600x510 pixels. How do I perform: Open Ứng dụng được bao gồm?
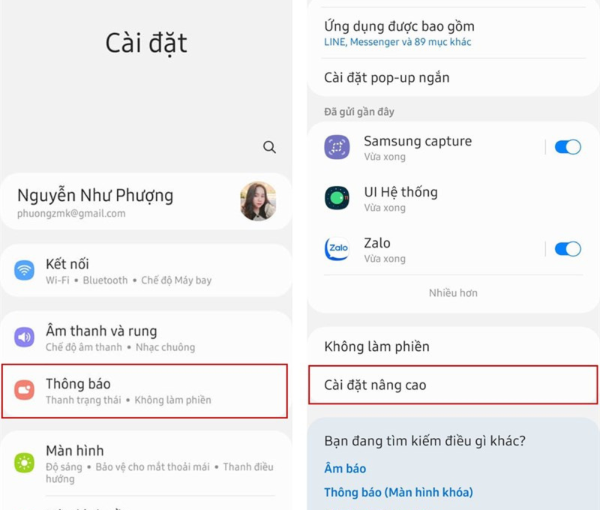pyautogui.click(x=453, y=33)
